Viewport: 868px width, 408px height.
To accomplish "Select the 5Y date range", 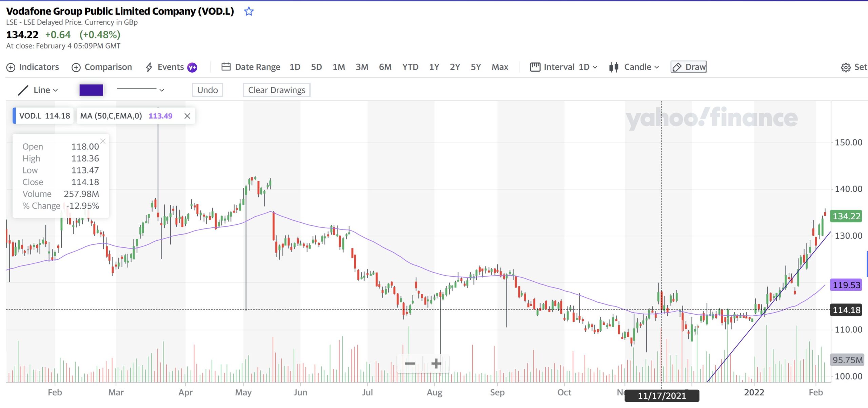I will (x=476, y=67).
